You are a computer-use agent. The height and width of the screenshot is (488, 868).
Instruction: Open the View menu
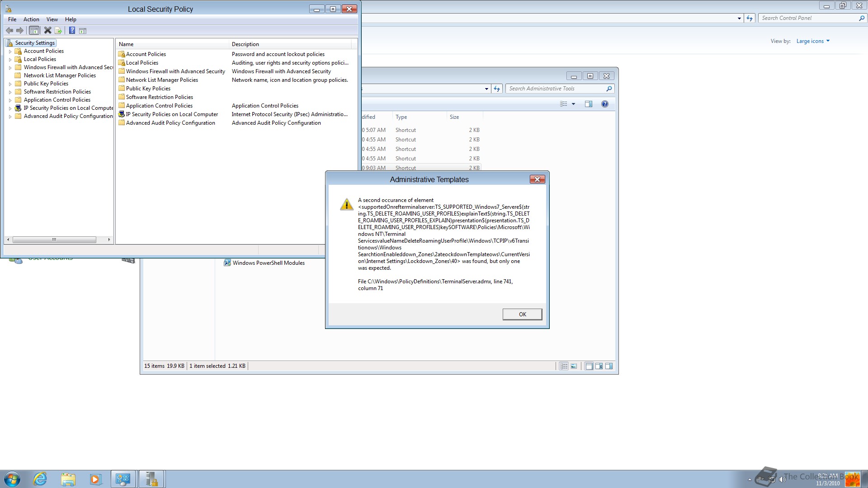(52, 19)
